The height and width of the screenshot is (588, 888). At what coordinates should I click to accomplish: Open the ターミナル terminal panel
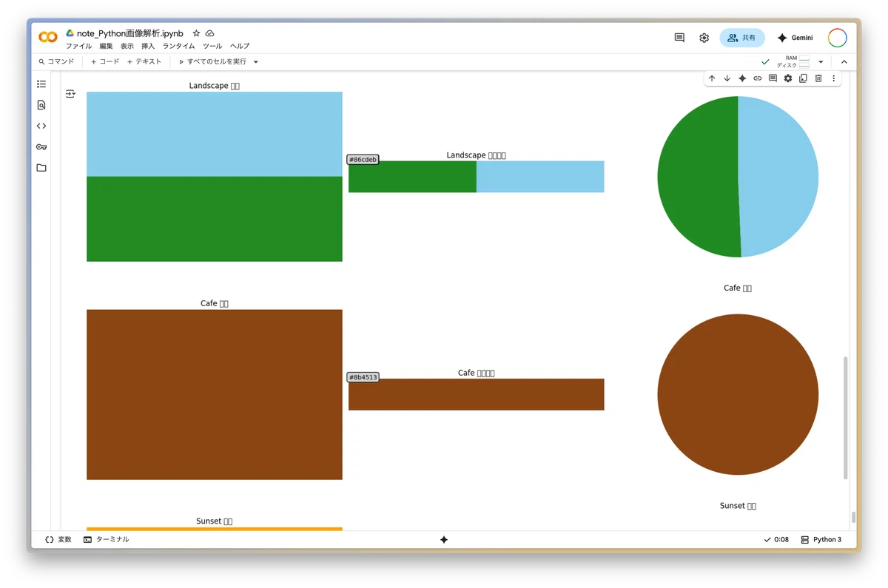[107, 540]
